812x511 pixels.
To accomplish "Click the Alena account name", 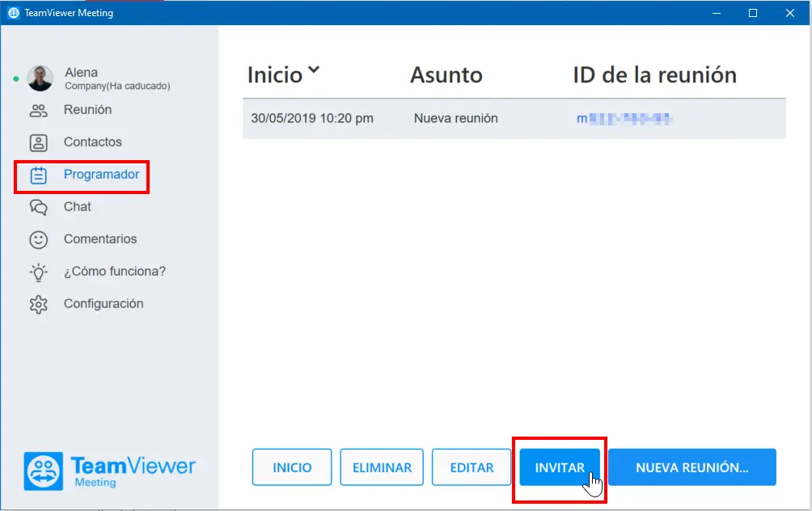I will point(82,73).
